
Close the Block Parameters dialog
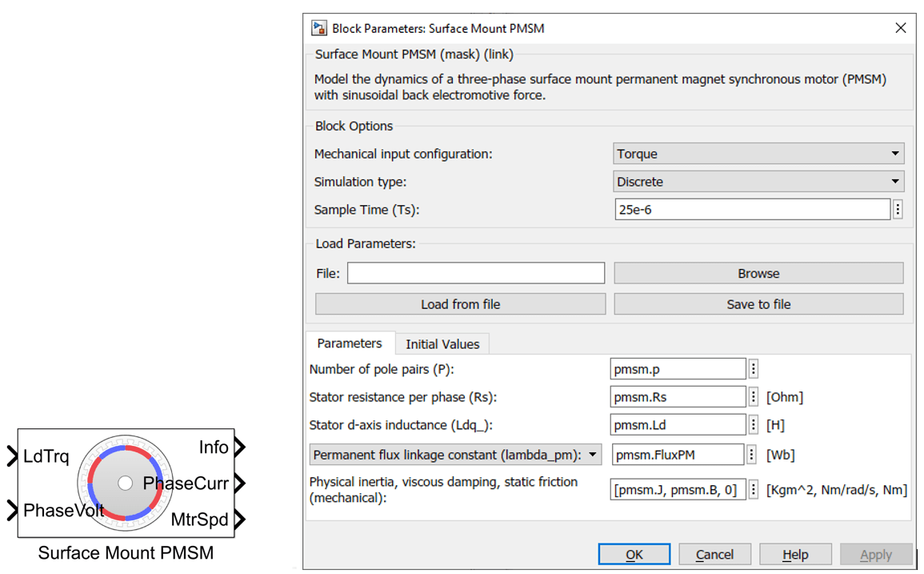point(900,28)
